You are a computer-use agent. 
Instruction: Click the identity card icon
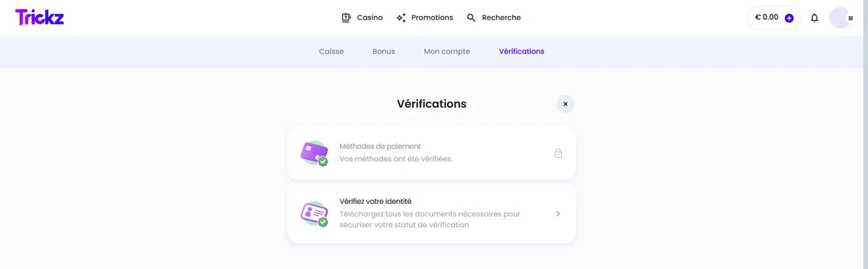click(x=315, y=213)
